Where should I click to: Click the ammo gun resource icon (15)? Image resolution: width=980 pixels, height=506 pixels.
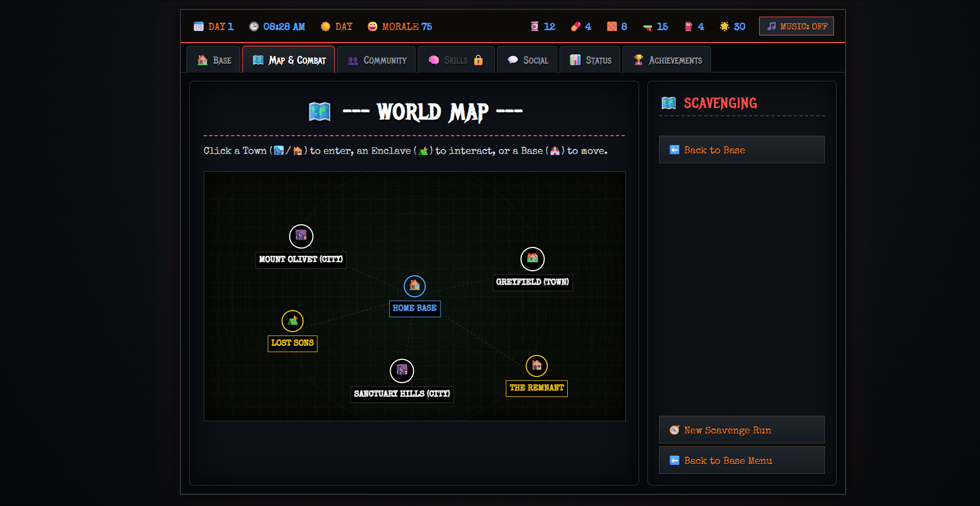[647, 27]
